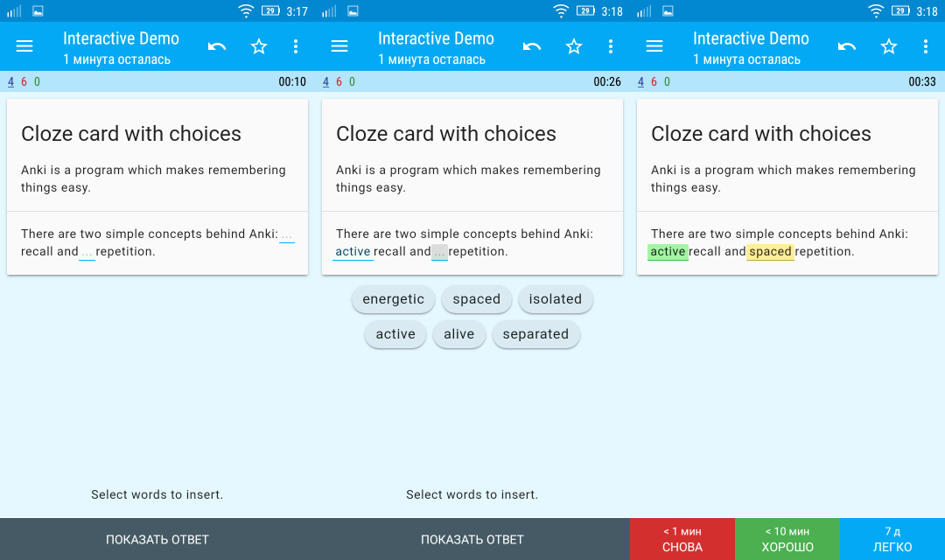Rate card СНОВА (again)
945x560 pixels.
point(682,540)
